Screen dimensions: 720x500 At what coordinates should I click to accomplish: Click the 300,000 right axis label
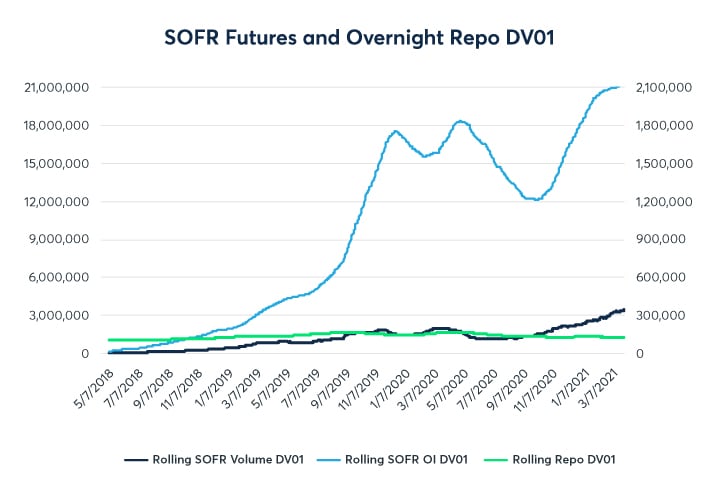(656, 315)
